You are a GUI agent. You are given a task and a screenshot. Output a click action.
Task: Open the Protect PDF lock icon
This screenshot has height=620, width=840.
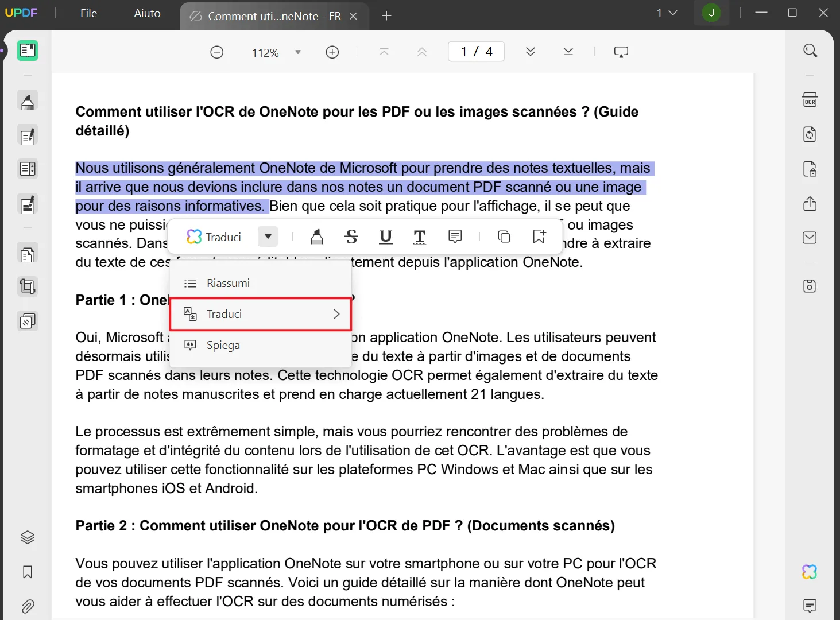point(810,169)
